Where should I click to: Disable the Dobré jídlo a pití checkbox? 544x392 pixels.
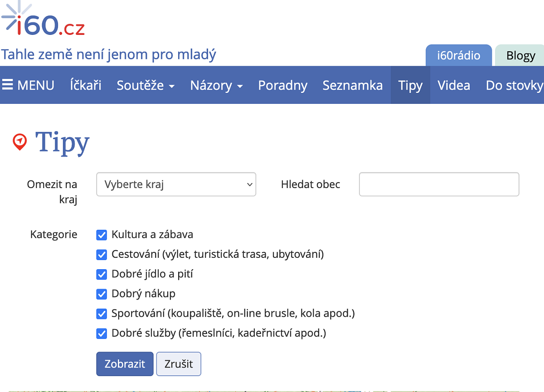tap(102, 274)
